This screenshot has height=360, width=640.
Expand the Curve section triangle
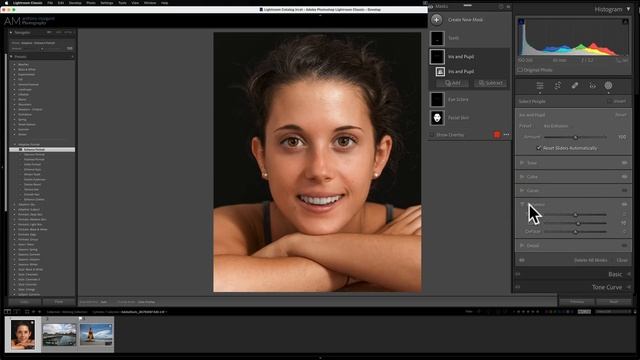pyautogui.click(x=522, y=191)
